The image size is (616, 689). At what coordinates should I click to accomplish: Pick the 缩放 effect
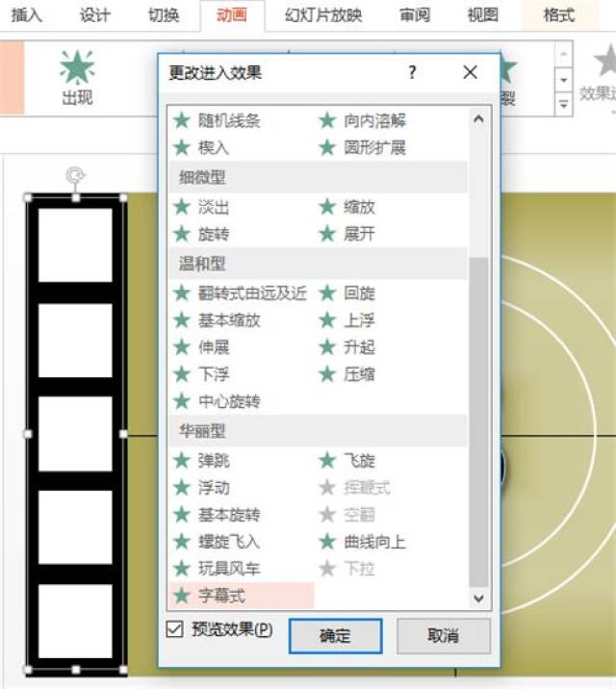[x=347, y=207]
